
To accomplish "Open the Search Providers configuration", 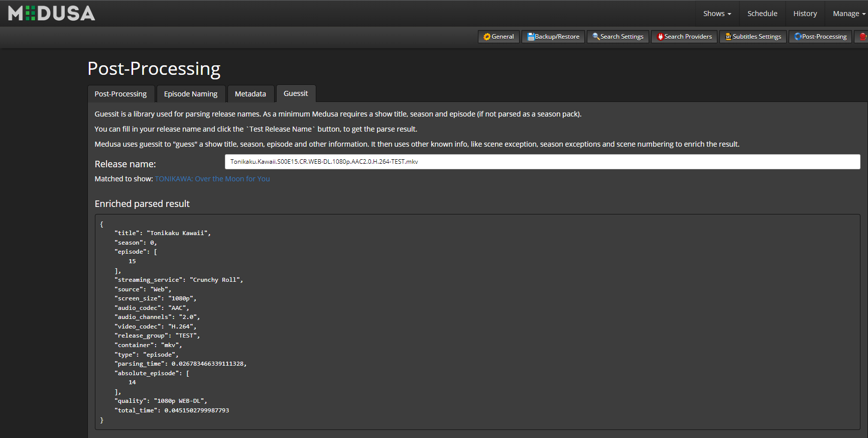I will pos(684,37).
